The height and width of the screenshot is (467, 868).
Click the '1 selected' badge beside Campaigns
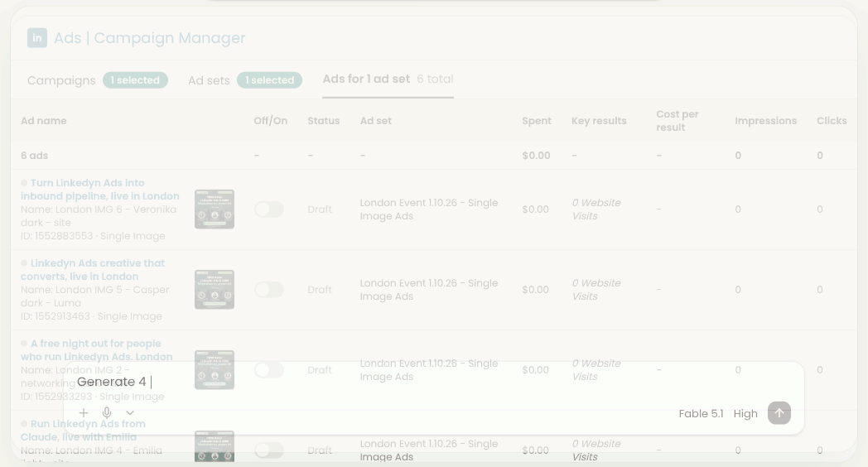[135, 80]
